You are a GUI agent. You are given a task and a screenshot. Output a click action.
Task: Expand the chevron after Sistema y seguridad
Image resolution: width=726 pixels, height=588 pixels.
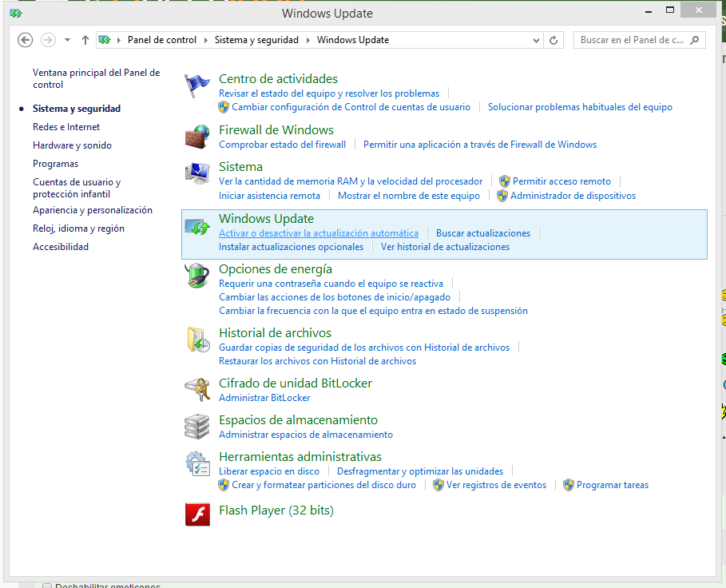[x=308, y=40]
